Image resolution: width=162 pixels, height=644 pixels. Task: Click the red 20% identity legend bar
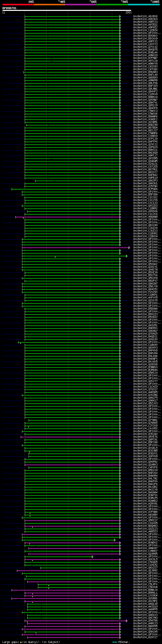18,5
